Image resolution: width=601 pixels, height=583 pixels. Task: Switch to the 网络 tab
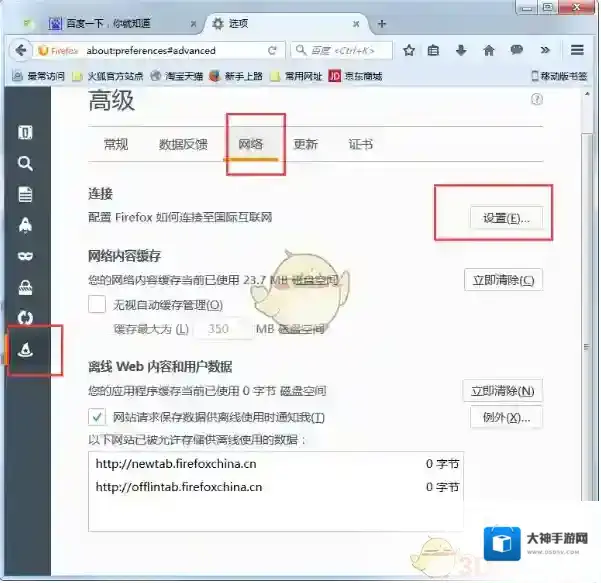[251, 145]
